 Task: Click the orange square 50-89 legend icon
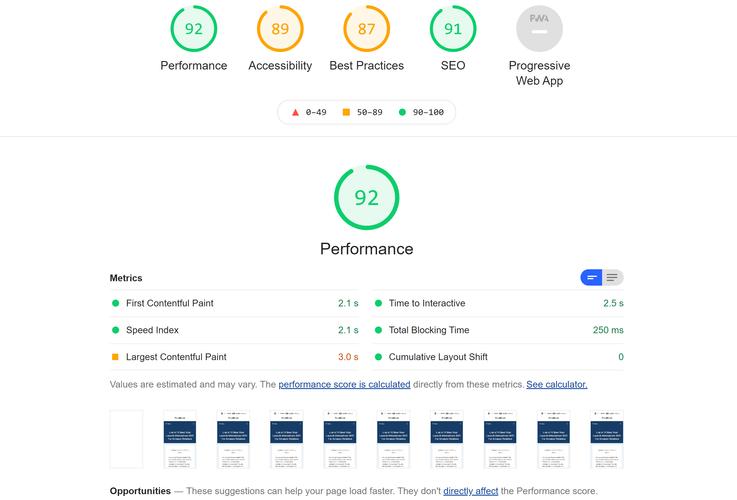coord(346,112)
